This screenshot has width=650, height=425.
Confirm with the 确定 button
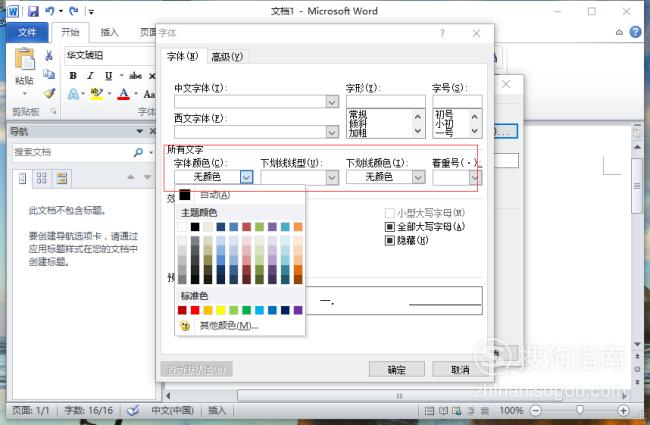(x=396, y=369)
